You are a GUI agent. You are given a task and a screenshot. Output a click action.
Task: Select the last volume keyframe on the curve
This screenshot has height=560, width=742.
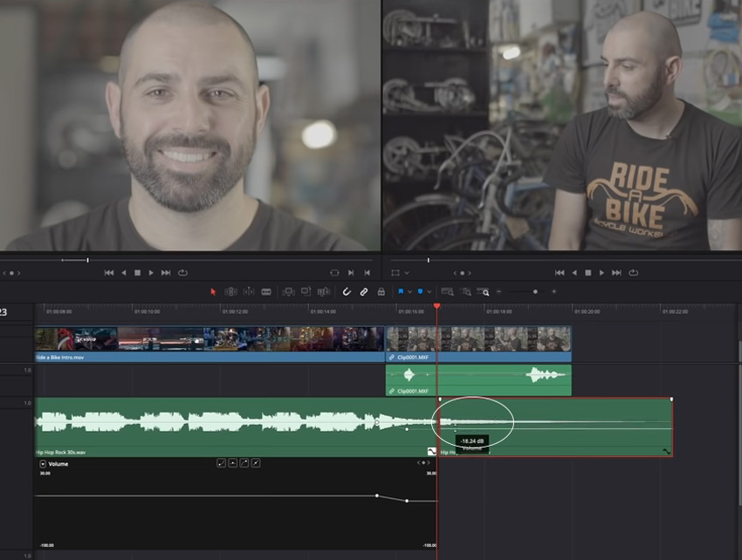click(x=407, y=501)
